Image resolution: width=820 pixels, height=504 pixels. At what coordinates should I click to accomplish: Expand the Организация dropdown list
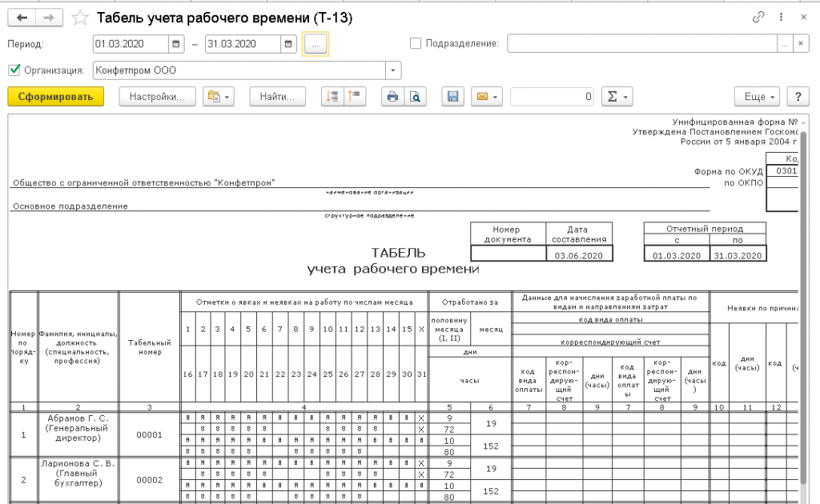tap(393, 70)
